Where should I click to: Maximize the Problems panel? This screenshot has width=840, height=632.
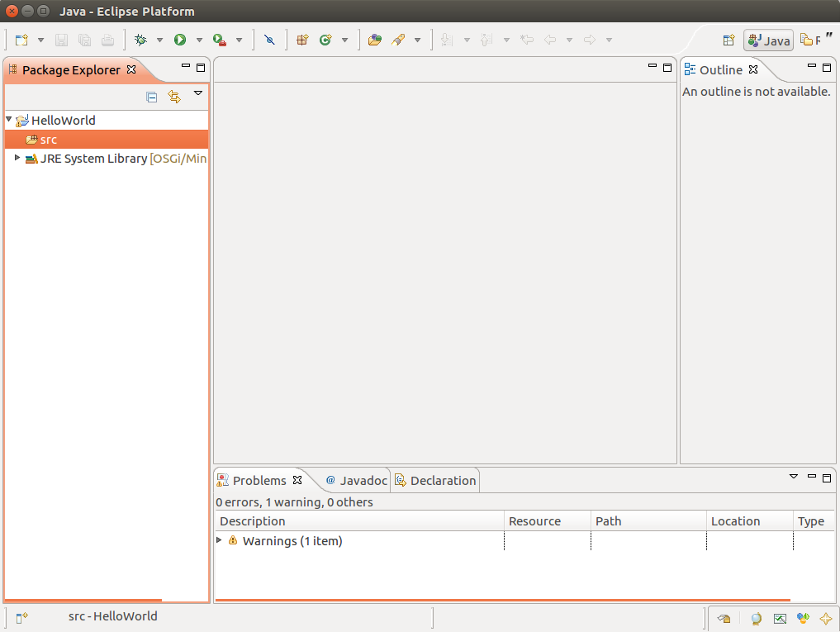827,478
